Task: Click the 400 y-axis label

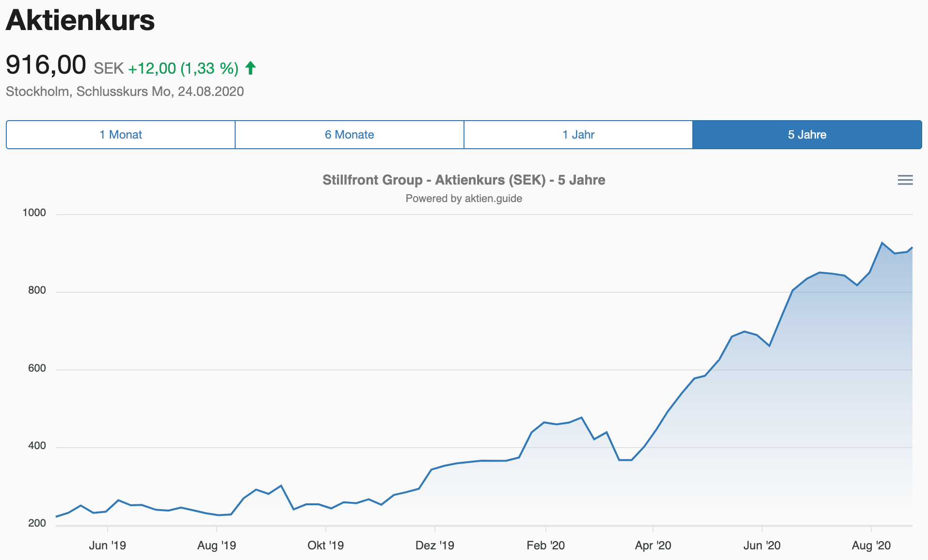Action: coord(37,446)
